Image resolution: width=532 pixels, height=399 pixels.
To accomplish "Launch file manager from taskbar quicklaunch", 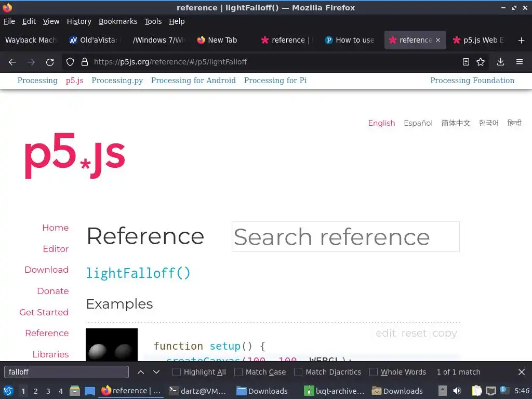I will tap(75, 391).
